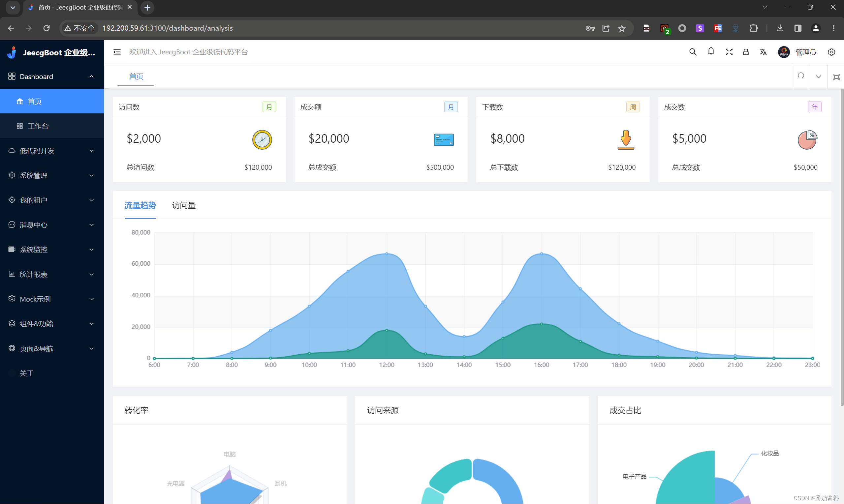
Task: Open the browser extensions puzzle icon
Action: point(754,28)
